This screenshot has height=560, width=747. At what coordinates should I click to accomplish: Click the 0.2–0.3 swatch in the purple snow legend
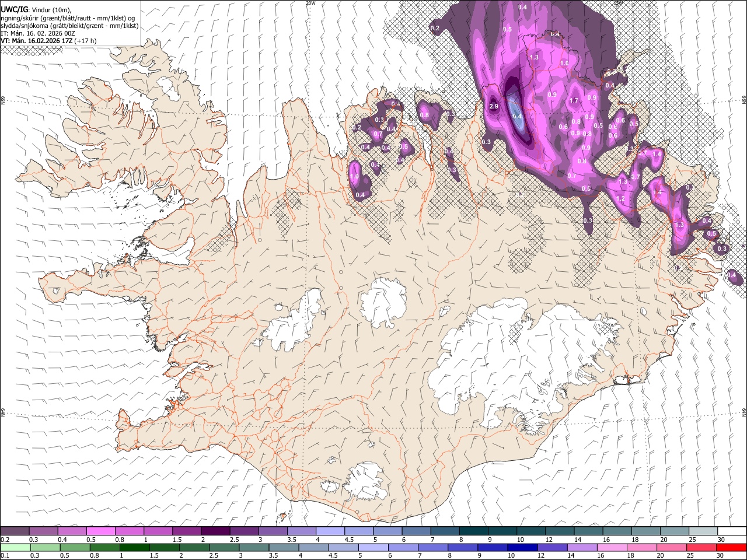(15, 531)
